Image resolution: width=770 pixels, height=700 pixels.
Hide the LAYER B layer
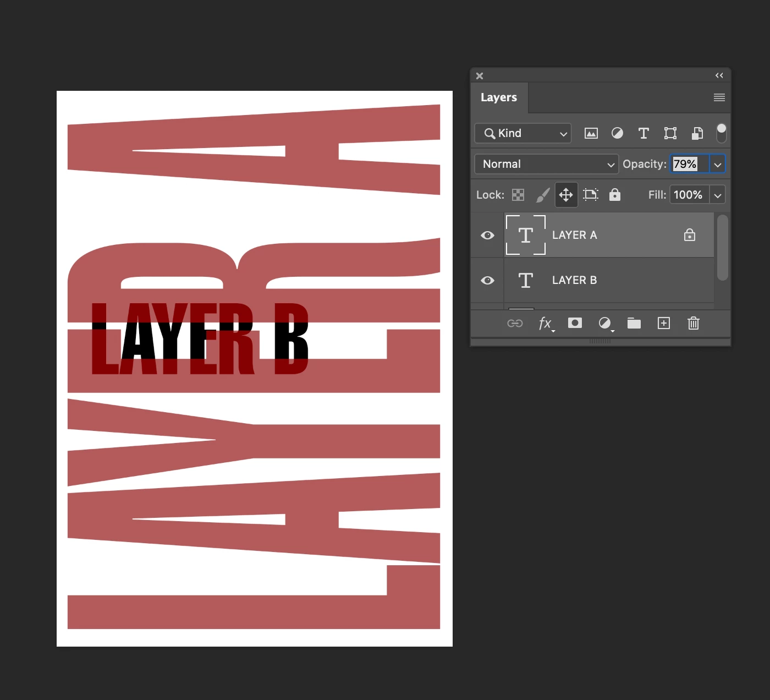coord(487,281)
